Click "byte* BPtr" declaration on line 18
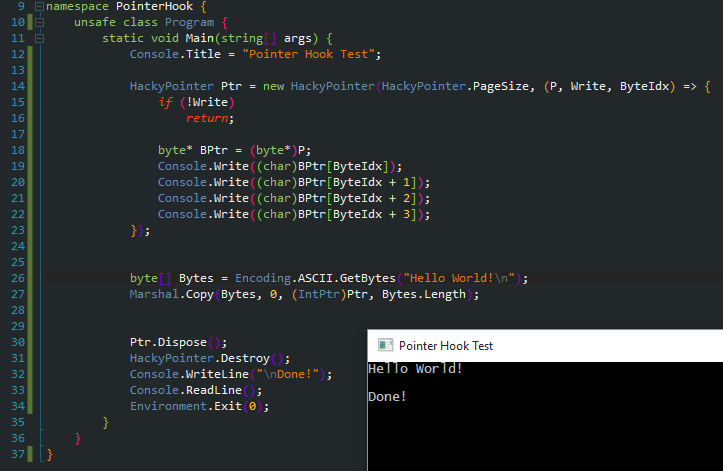 tap(193, 150)
